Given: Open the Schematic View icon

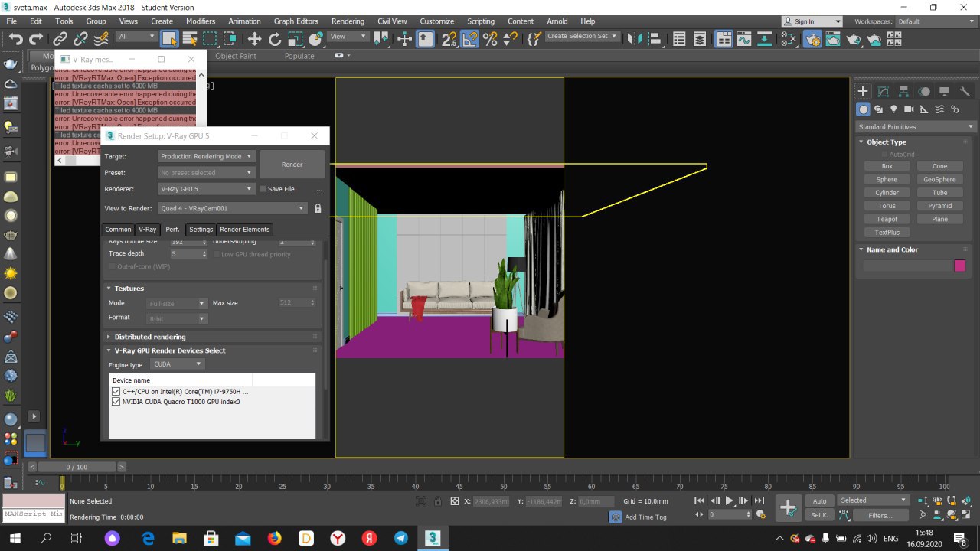Looking at the screenshot, I should pyautogui.click(x=764, y=38).
